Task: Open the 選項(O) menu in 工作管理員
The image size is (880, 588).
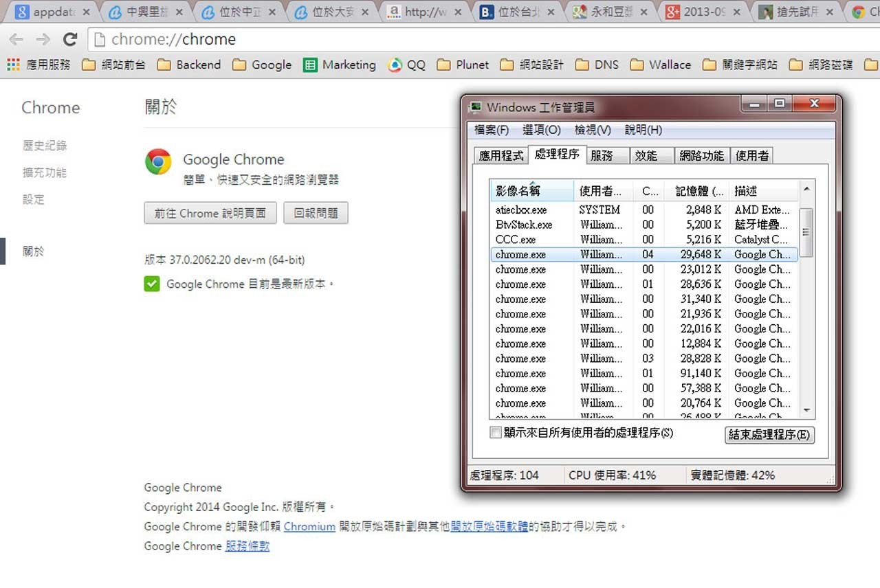Action: tap(542, 130)
